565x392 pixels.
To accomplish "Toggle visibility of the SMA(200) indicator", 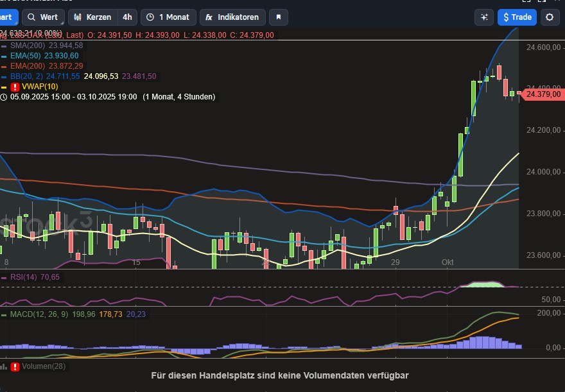I will pyautogui.click(x=27, y=46).
